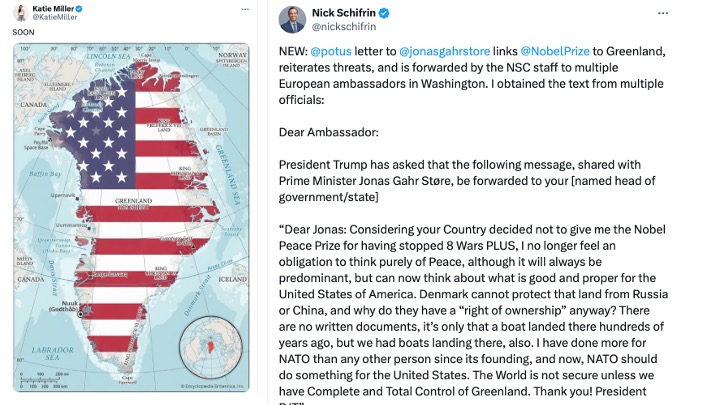This screenshot has height=405, width=720.
Task: Click the "SOON" post text
Action: pos(22,32)
